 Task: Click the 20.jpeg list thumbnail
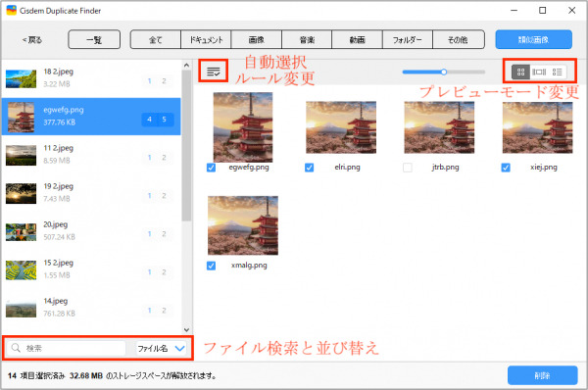[21, 232]
